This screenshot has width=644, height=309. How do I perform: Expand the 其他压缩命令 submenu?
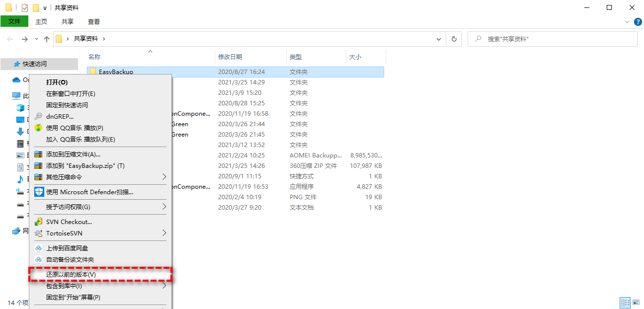coord(164,176)
